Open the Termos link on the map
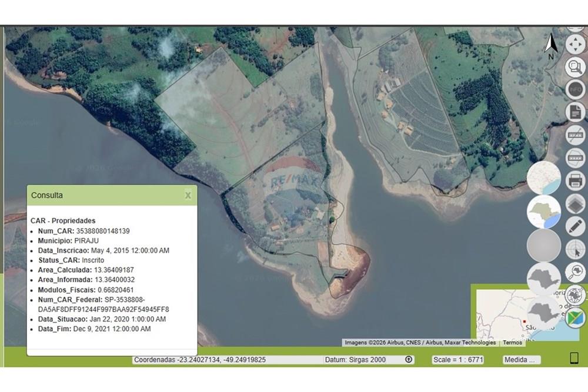 (x=512, y=343)
